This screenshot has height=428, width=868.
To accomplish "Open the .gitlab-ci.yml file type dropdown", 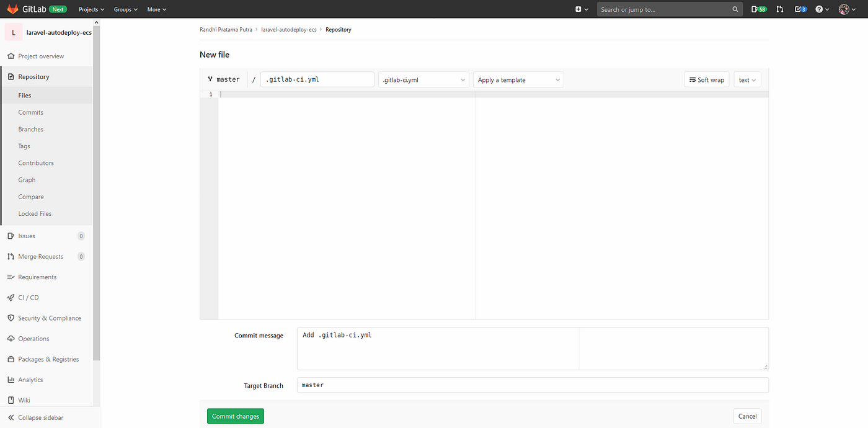I will pos(423,79).
